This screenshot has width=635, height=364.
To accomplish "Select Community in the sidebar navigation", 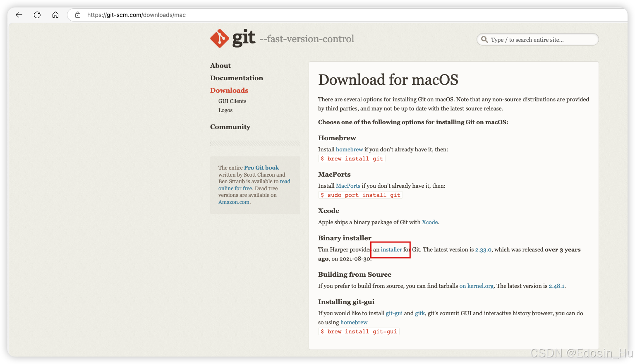I will [x=230, y=127].
